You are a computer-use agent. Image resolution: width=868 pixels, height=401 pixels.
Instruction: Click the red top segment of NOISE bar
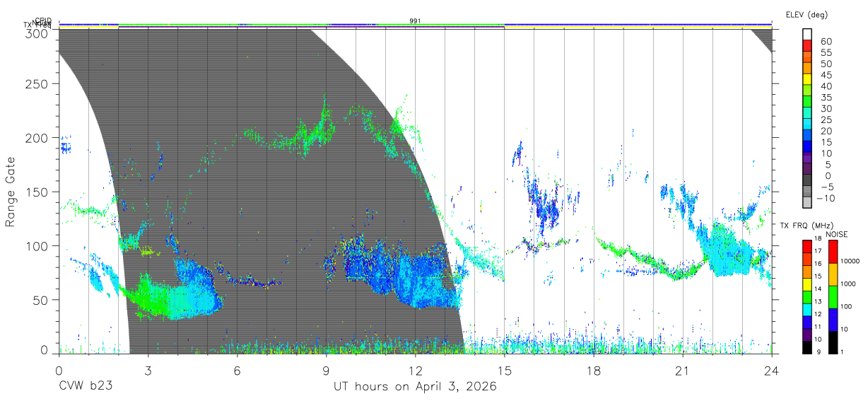(x=833, y=252)
